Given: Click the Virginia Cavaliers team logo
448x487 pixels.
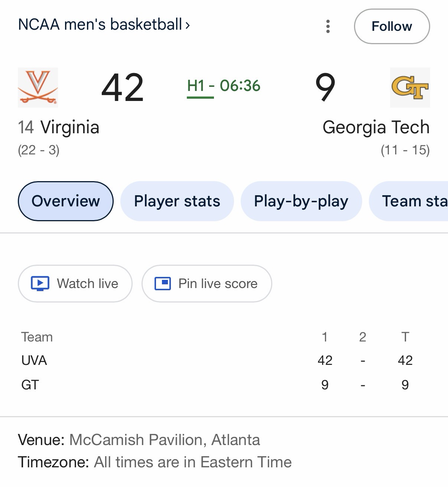Looking at the screenshot, I should [x=38, y=88].
